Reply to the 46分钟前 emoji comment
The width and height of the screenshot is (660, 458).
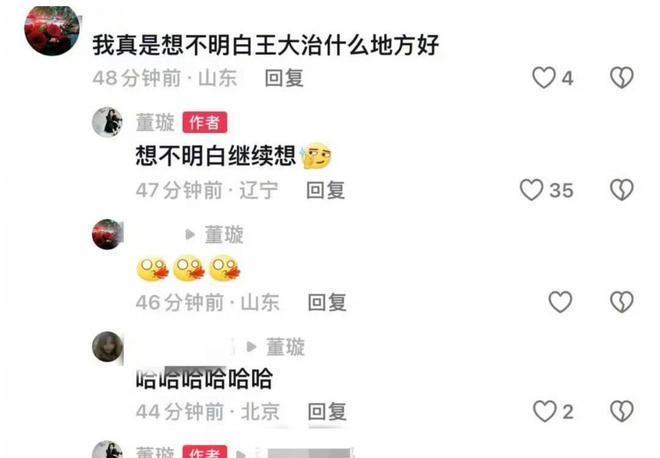tap(327, 302)
